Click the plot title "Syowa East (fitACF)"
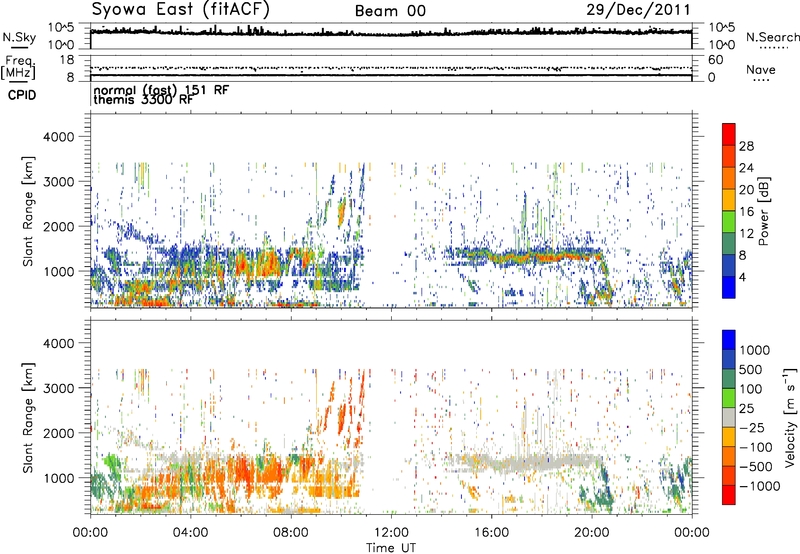Image resolution: width=800 pixels, height=554 pixels. tap(180, 9)
